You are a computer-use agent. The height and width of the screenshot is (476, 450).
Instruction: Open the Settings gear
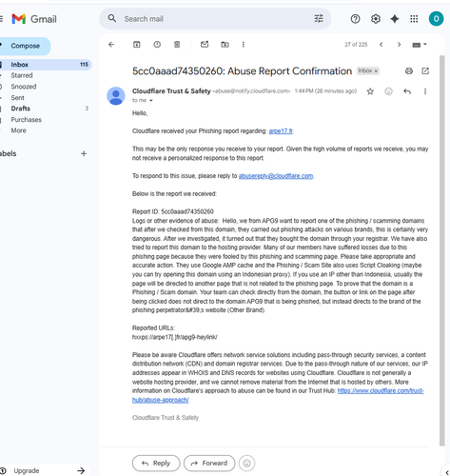pos(376,19)
